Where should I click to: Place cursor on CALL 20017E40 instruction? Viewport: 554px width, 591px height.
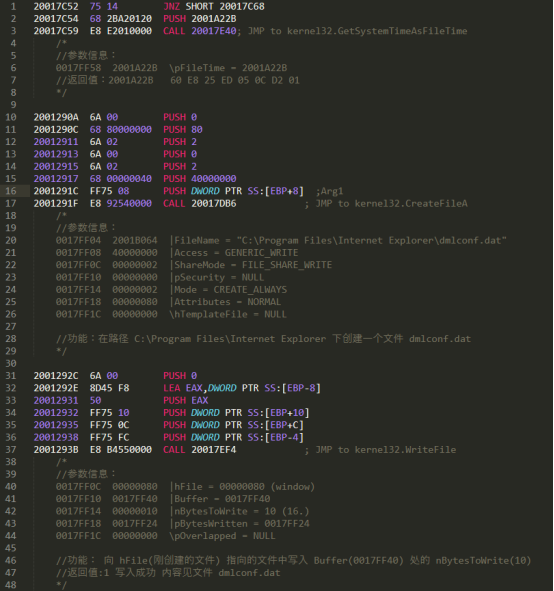pyautogui.click(x=200, y=31)
